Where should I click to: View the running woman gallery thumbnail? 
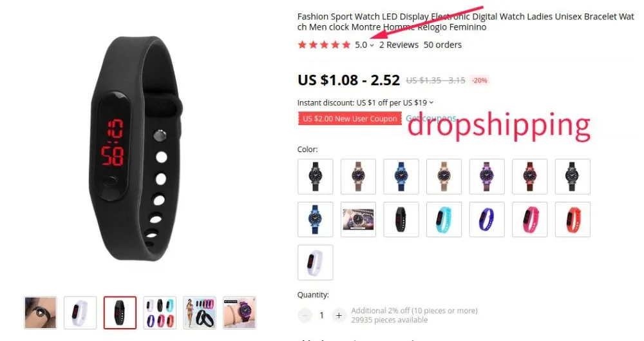click(x=200, y=313)
